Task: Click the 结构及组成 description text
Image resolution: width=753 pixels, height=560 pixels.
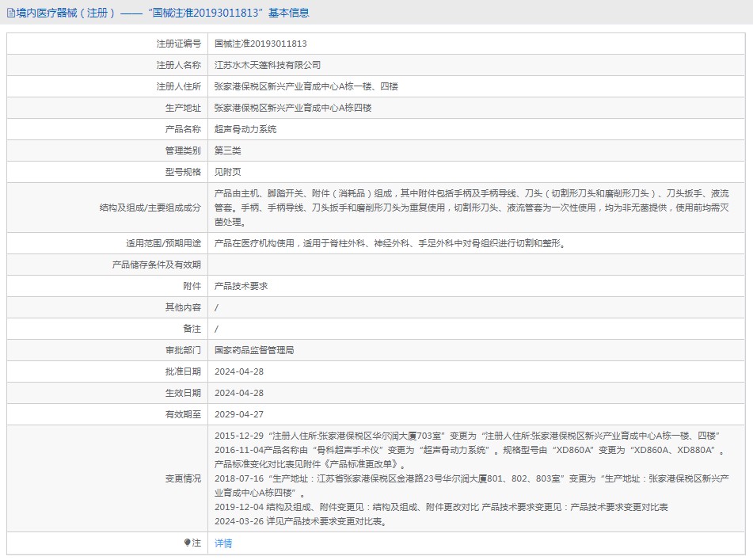Action: click(x=471, y=208)
